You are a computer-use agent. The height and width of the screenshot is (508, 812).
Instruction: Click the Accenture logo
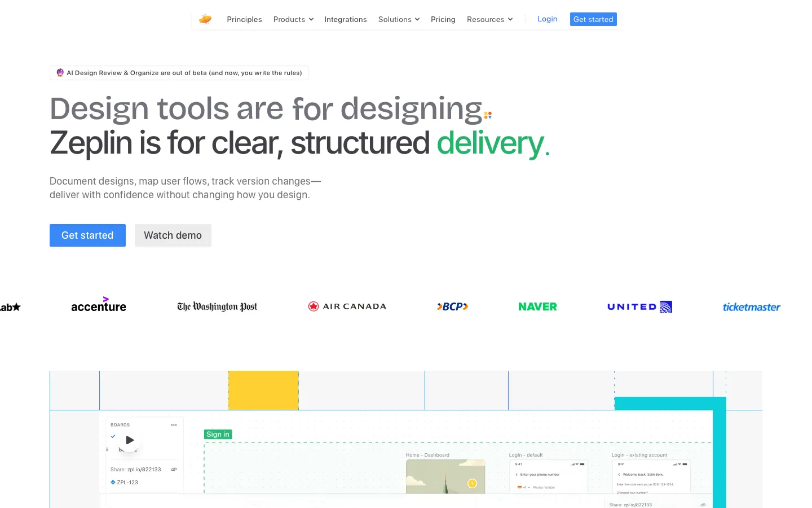[x=99, y=305]
